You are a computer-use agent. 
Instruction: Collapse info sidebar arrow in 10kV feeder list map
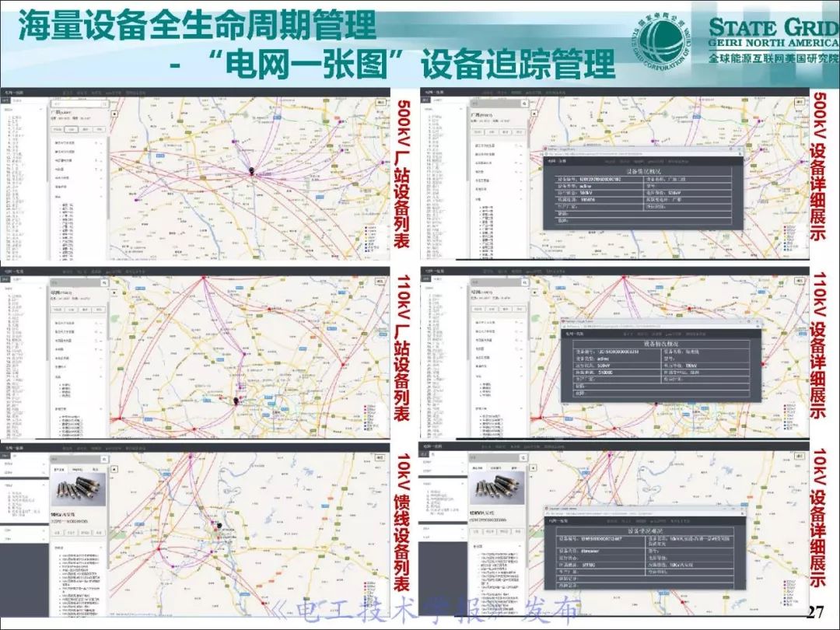coord(114,469)
